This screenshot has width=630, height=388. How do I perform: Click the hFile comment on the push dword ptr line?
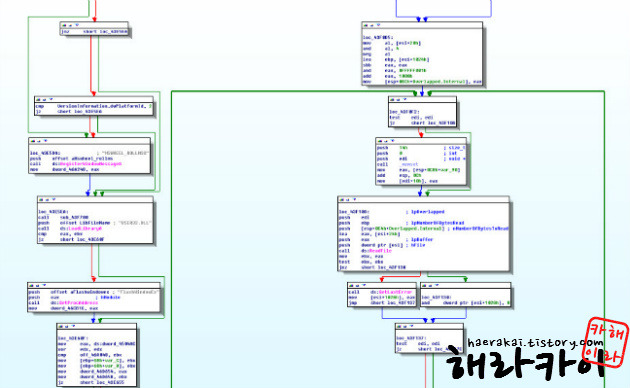coord(416,245)
